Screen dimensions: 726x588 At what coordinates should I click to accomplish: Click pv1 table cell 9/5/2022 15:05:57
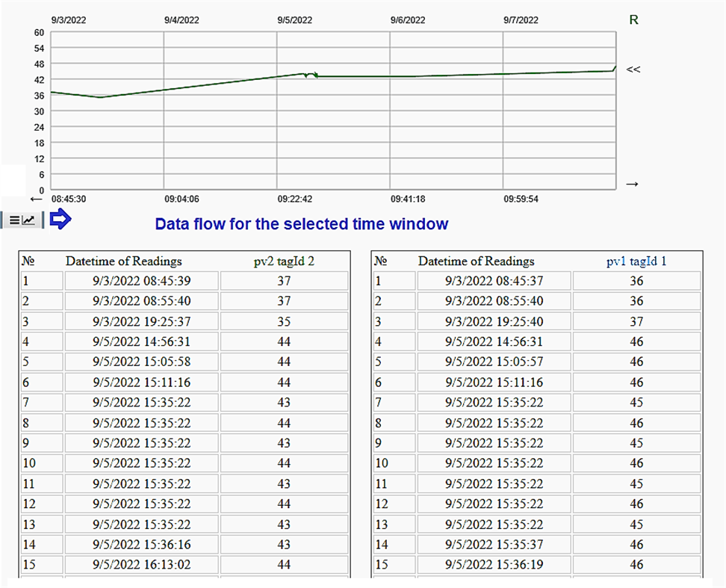(494, 362)
